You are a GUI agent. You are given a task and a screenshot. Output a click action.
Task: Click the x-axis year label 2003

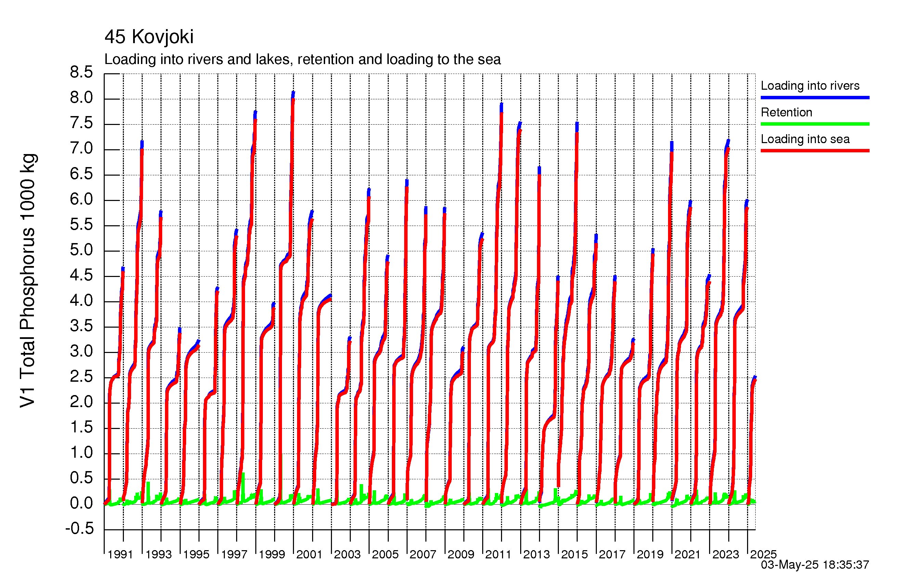347,554
